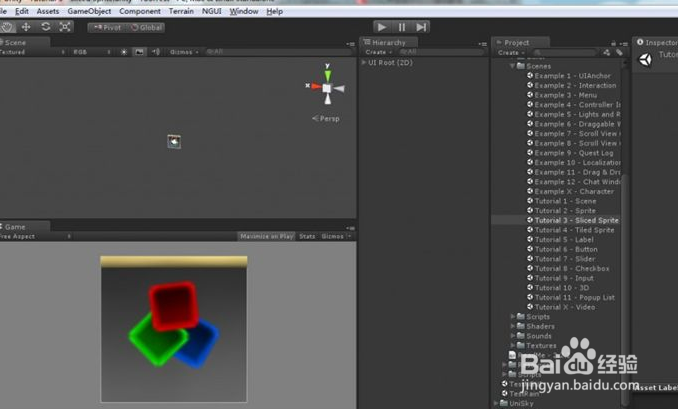Switch to the Game tab
The height and width of the screenshot is (409, 678).
pyautogui.click(x=24, y=227)
